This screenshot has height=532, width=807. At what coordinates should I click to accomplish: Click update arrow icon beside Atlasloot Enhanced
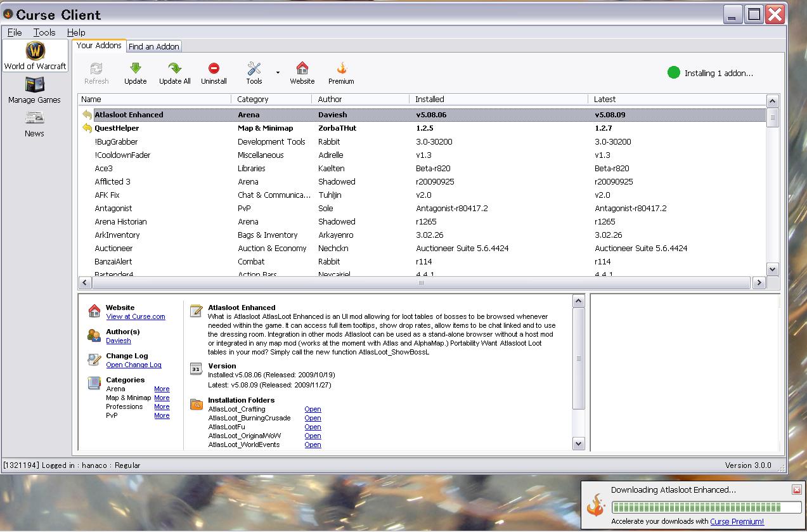click(87, 115)
